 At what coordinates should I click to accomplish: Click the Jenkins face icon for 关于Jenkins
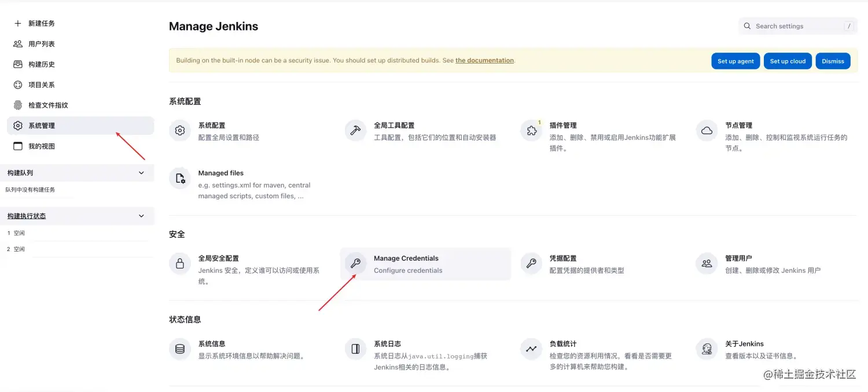707,349
